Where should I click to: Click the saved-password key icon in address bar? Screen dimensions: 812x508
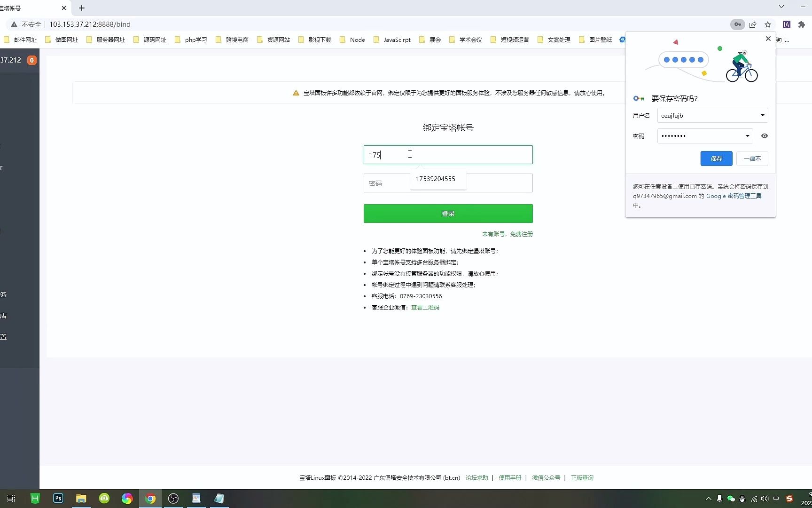click(x=737, y=24)
